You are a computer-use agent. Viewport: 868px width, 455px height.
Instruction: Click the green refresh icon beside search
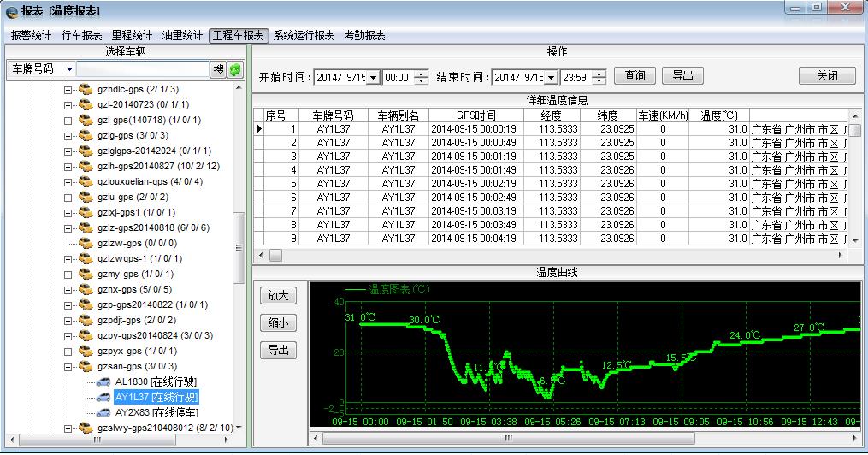click(235, 69)
